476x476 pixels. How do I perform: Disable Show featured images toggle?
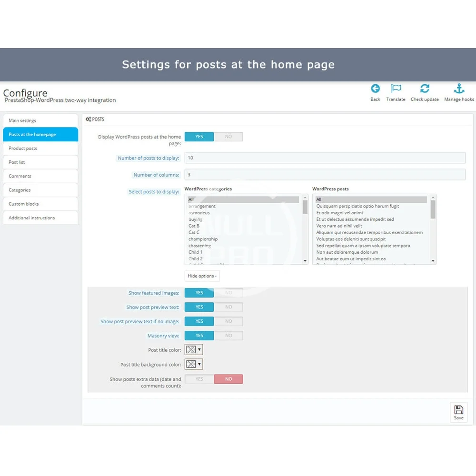click(x=228, y=293)
